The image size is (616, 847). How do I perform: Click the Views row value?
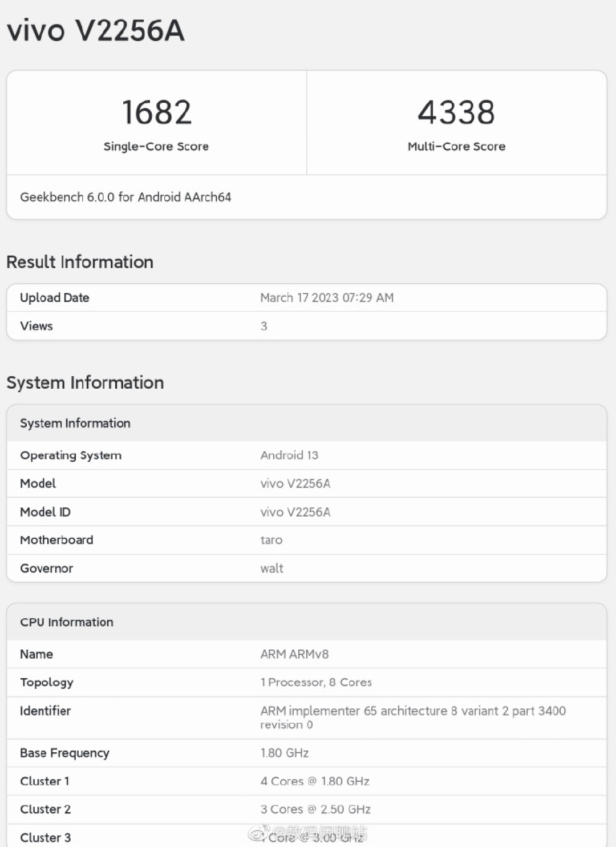264,326
